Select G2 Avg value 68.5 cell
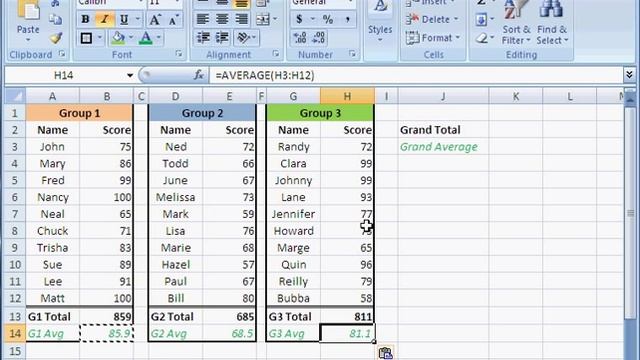 (x=229, y=333)
